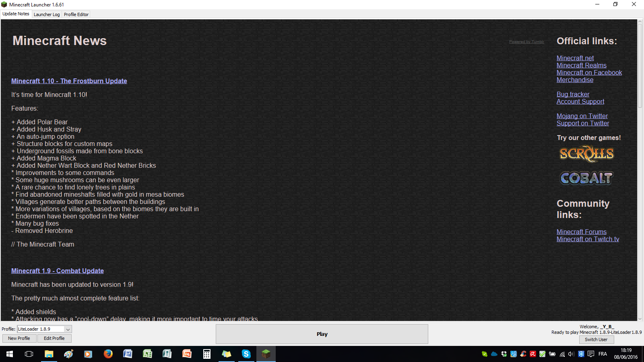644x362 pixels.
Task: Open Microsoft Excel from the taskbar
Action: [147, 354]
